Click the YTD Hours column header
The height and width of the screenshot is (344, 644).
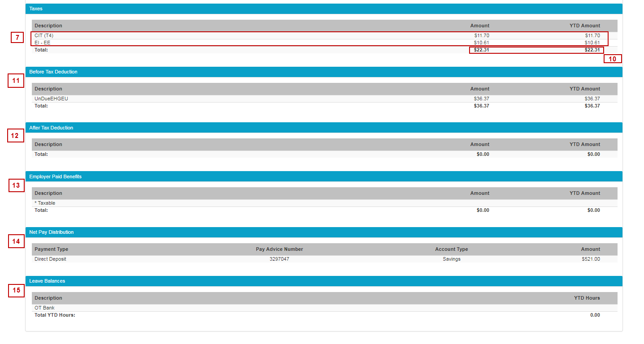pyautogui.click(x=587, y=298)
